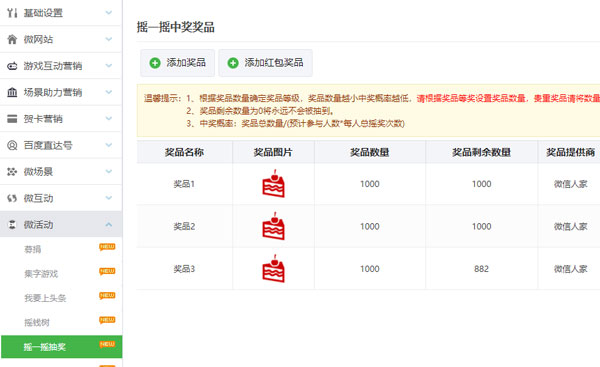Viewport: 600px width, 367px height.
Task: Expand the 微场景 chevron
Action: (x=109, y=171)
